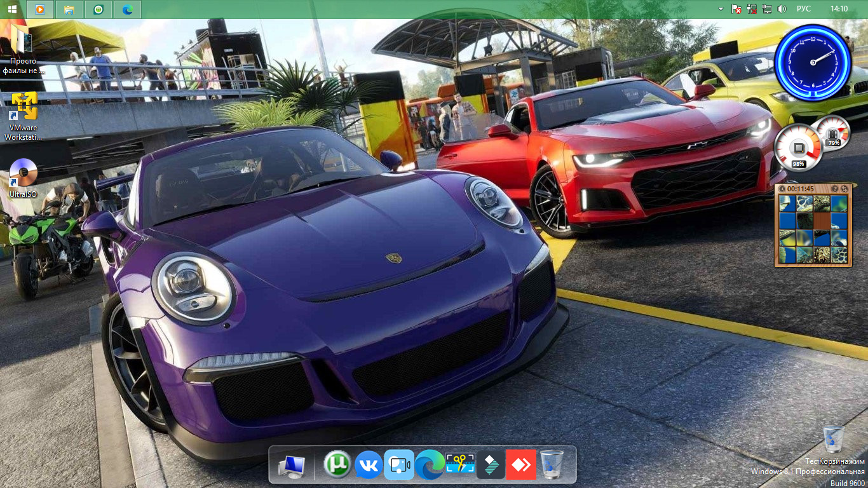The image size is (868, 488).
Task: Click the puzzle timer reading 00:11:45
Action: click(x=801, y=189)
